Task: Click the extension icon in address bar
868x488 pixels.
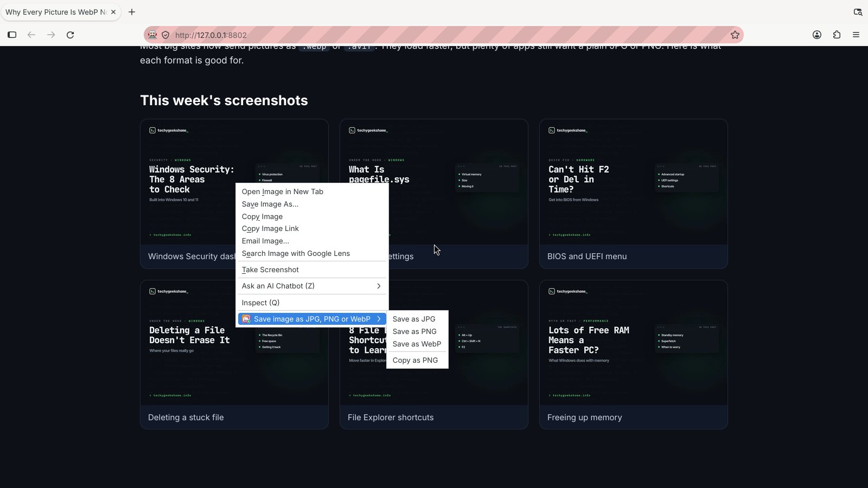Action: point(152,35)
